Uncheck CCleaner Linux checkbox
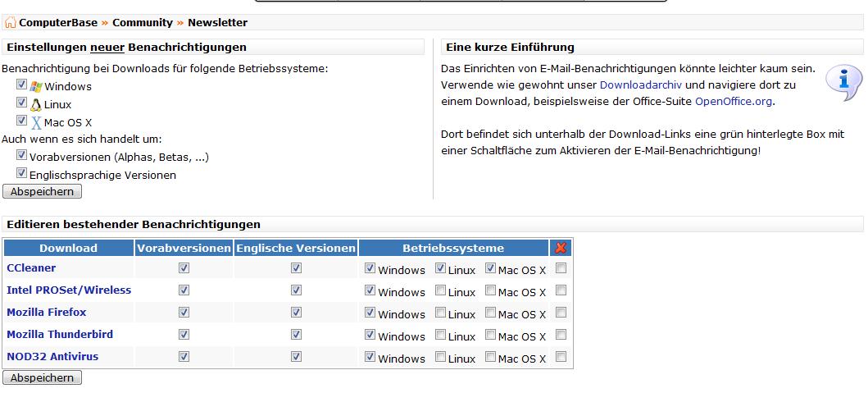Viewport: 868px width, 393px height. coord(440,267)
